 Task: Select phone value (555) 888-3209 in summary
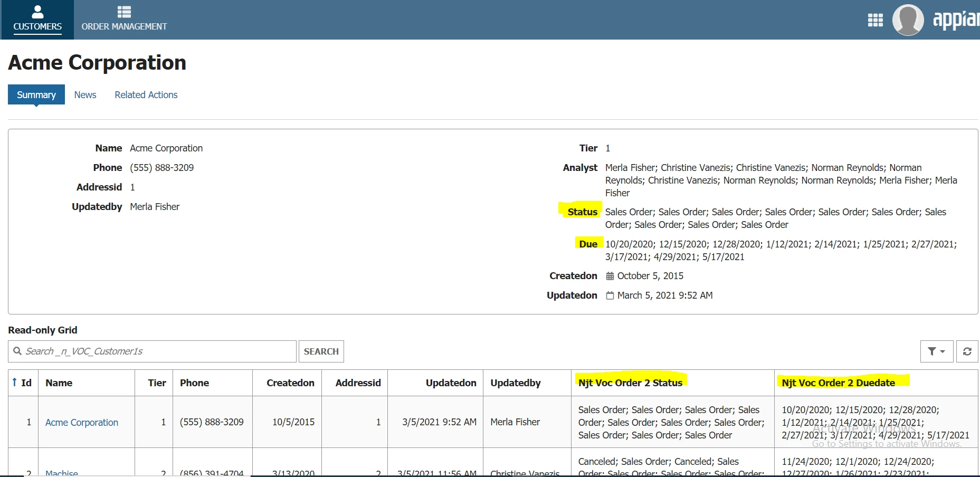(162, 168)
